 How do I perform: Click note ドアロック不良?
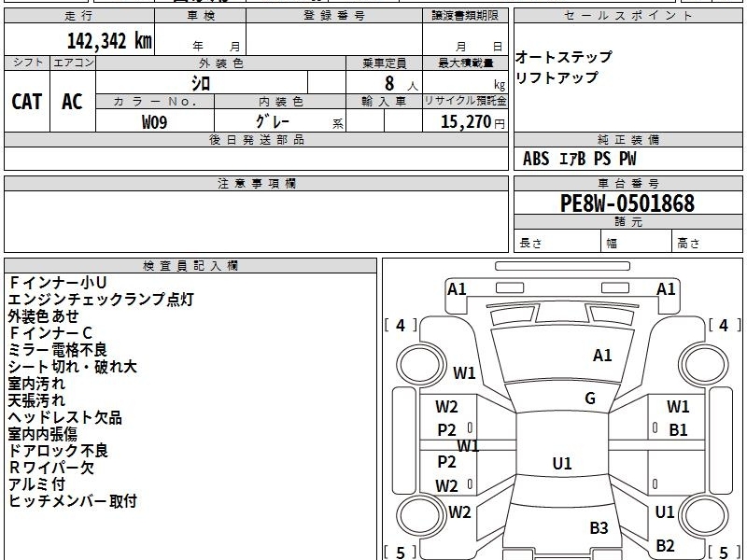click(x=58, y=451)
